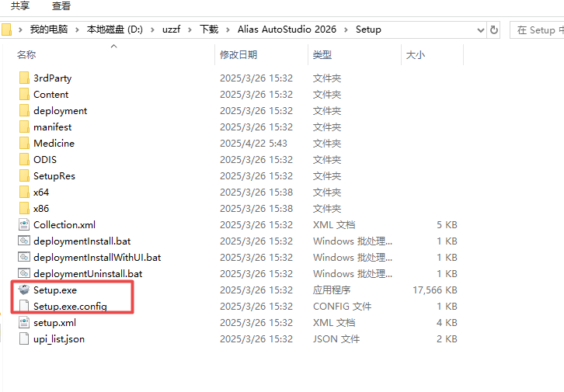Open the address bar history dropdown
This screenshot has height=392, width=564.
(x=479, y=29)
